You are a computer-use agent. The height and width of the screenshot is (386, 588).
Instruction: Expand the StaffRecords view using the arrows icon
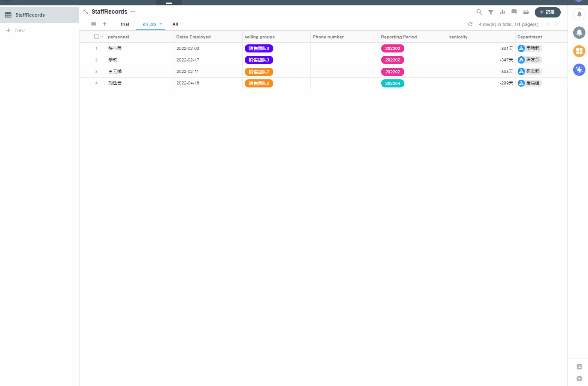pos(86,12)
